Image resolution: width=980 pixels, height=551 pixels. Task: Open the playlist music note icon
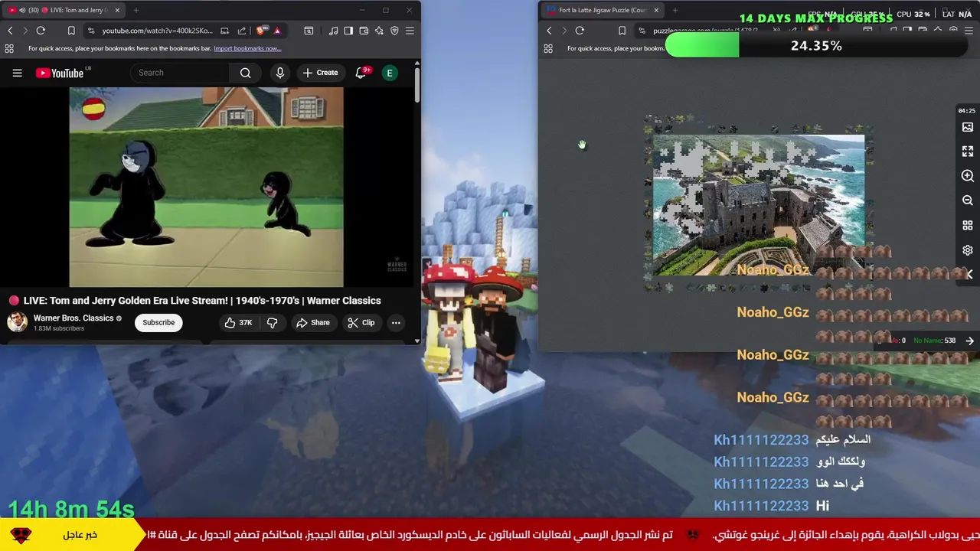[x=333, y=31]
